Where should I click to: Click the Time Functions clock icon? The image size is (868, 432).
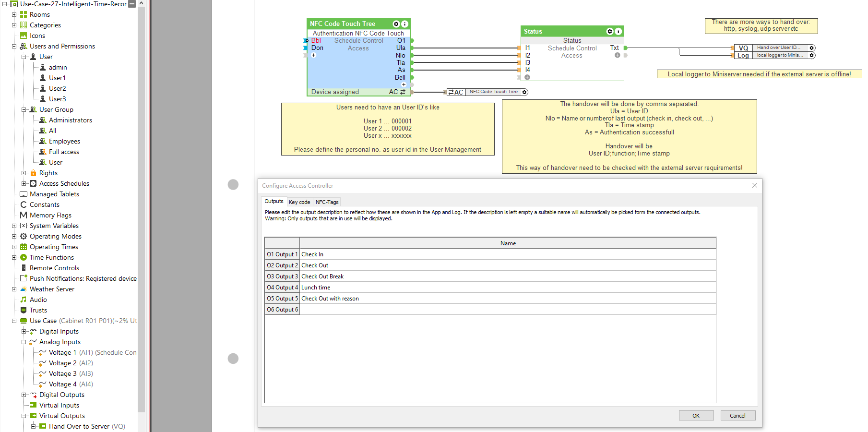[x=24, y=258]
